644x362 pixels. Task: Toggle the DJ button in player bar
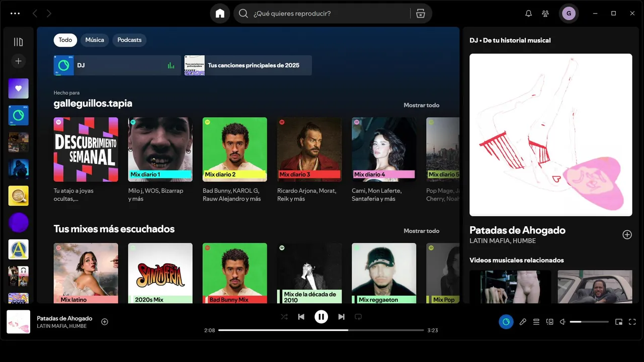pos(506,322)
